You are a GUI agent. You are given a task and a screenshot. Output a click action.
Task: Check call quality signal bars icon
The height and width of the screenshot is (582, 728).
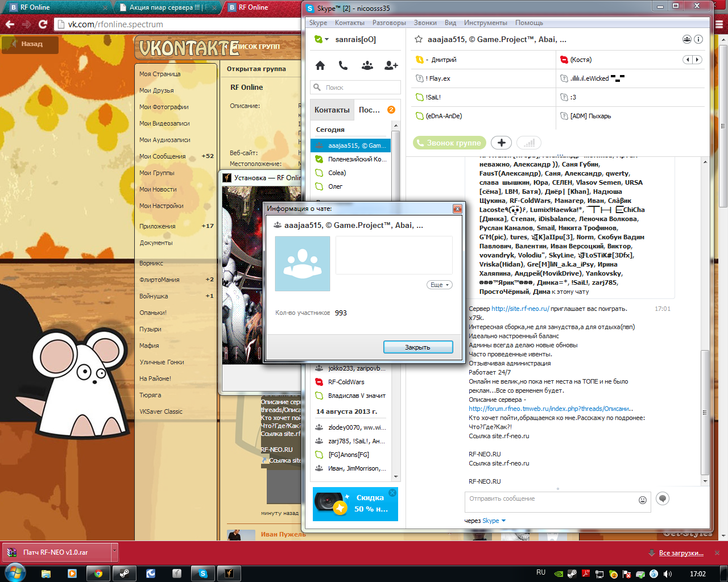point(529,143)
